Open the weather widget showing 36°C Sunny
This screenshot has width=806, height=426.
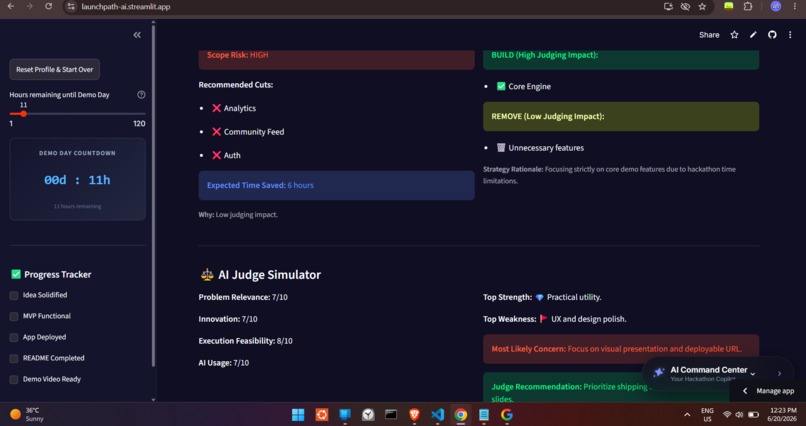coord(27,414)
